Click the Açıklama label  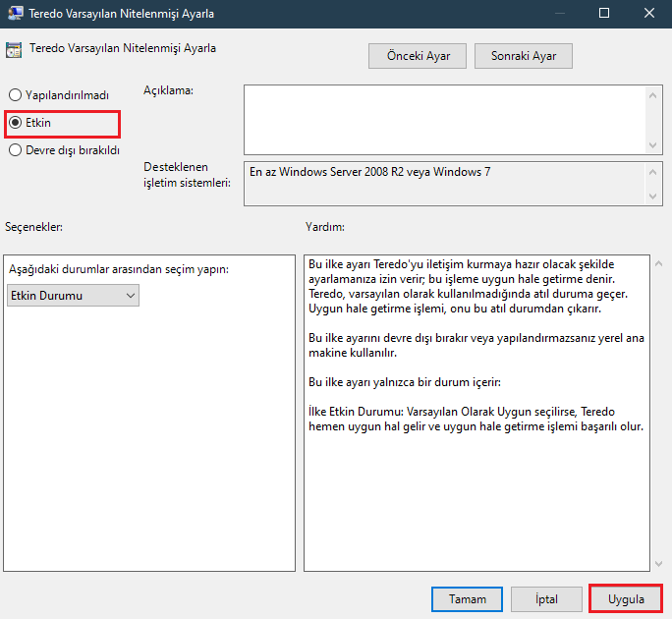[x=168, y=90]
